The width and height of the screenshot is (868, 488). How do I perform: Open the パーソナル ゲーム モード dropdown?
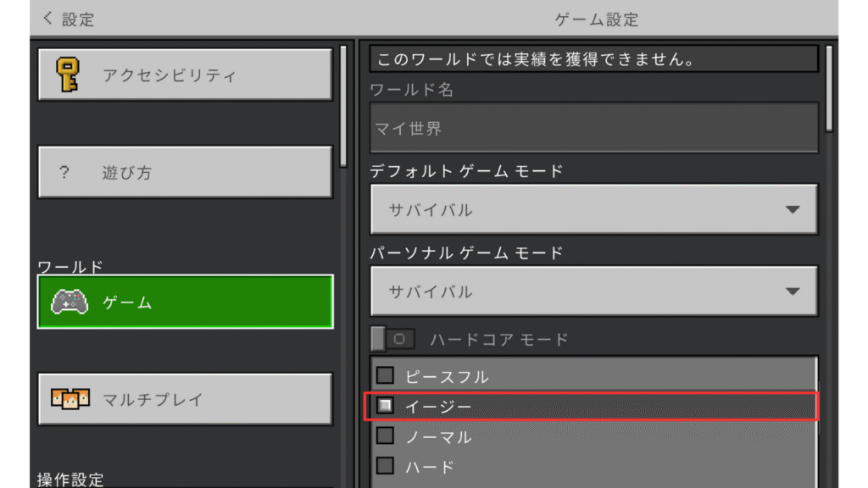point(593,291)
